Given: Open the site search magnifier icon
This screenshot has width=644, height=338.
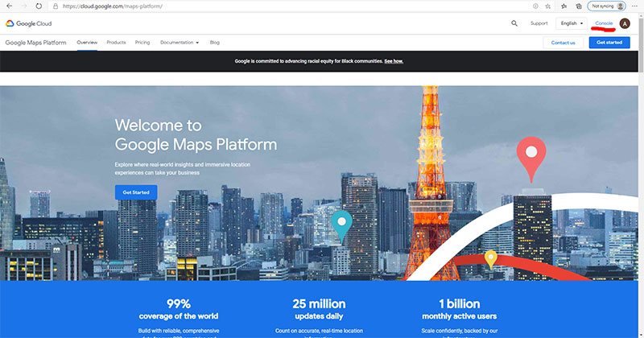Looking at the screenshot, I should 514,23.
